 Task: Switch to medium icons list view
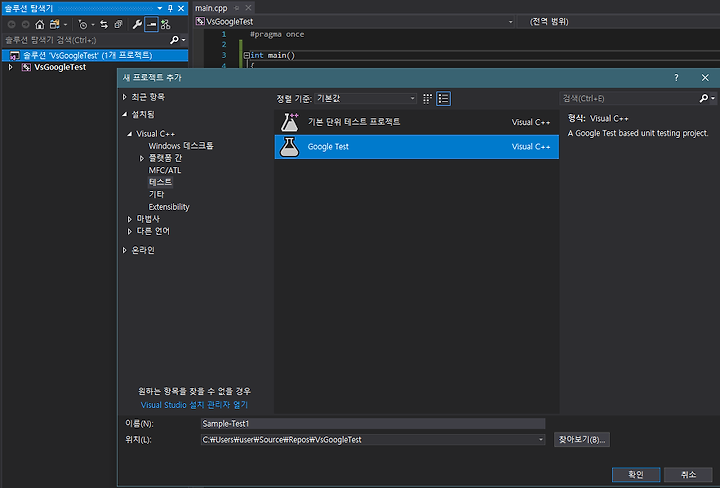tap(443, 99)
